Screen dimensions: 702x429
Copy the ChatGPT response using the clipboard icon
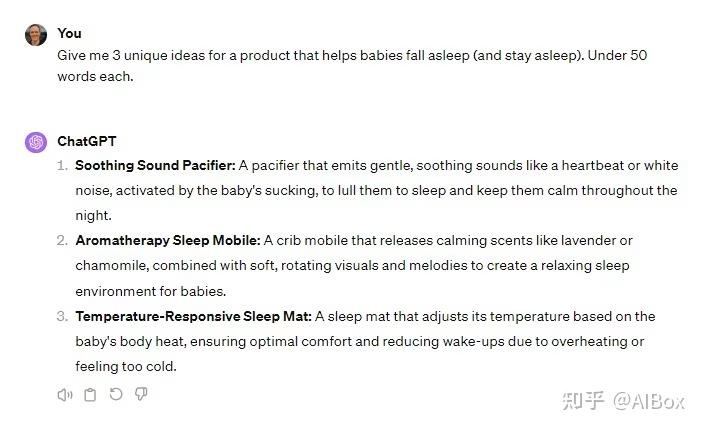coord(91,395)
